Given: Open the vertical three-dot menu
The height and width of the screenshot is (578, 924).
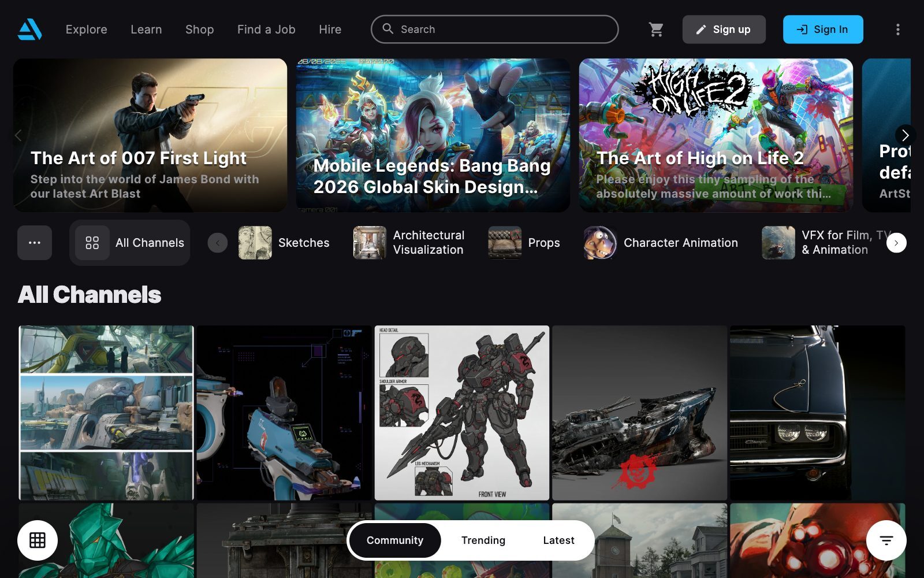Looking at the screenshot, I should [897, 29].
